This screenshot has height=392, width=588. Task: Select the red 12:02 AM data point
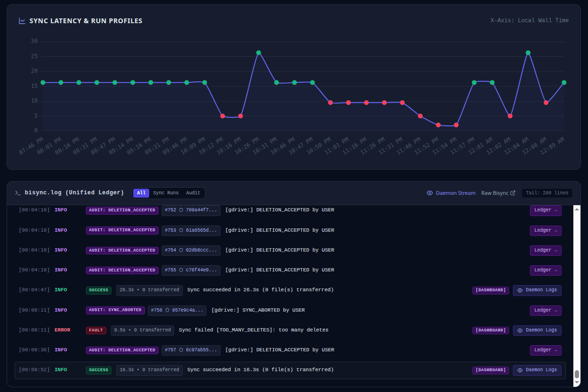coord(510,116)
